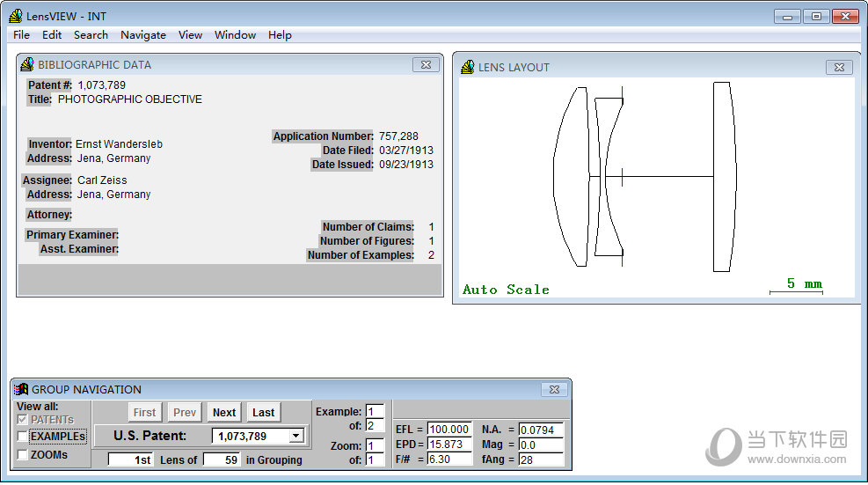Enable the ZOOMs checkbox
The width and height of the screenshot is (868, 485).
(x=22, y=454)
